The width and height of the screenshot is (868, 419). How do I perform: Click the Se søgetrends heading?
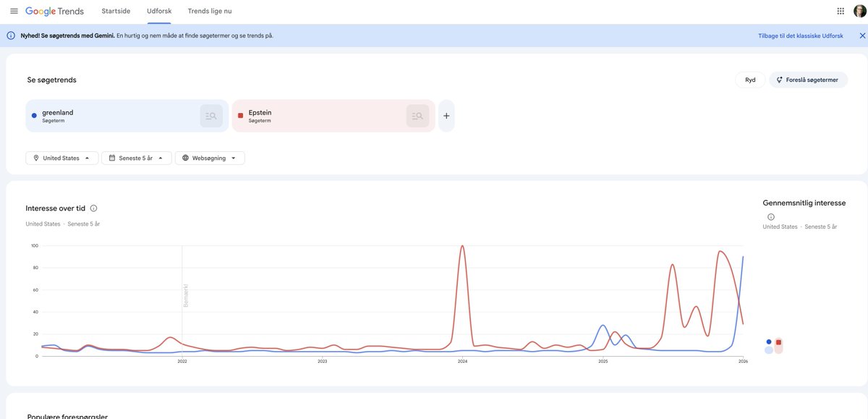point(51,80)
